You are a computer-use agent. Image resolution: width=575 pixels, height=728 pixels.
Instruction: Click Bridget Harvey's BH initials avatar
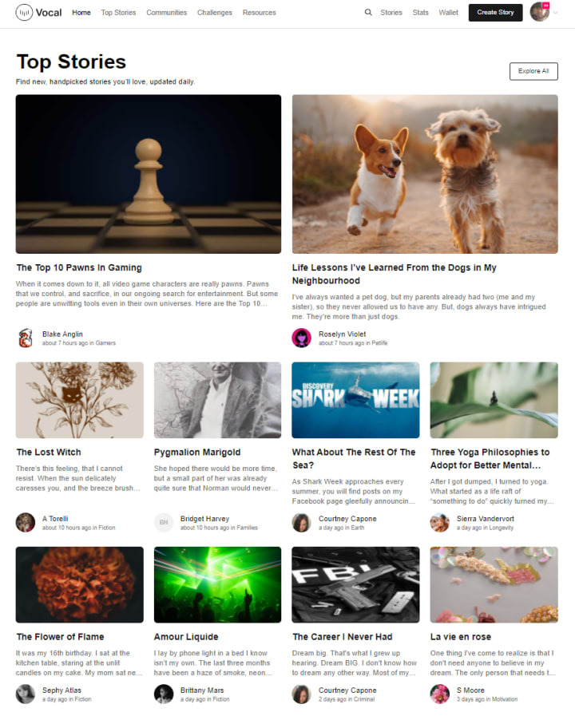[164, 522]
